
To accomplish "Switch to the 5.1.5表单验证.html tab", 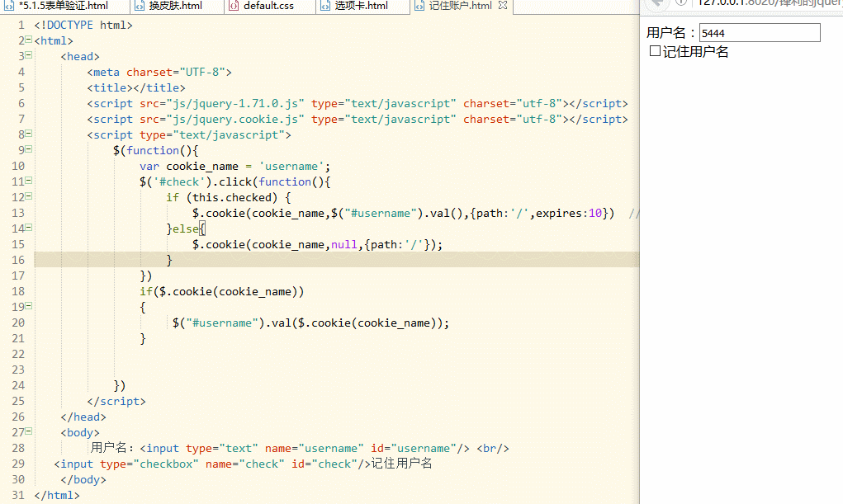I will coord(64,6).
